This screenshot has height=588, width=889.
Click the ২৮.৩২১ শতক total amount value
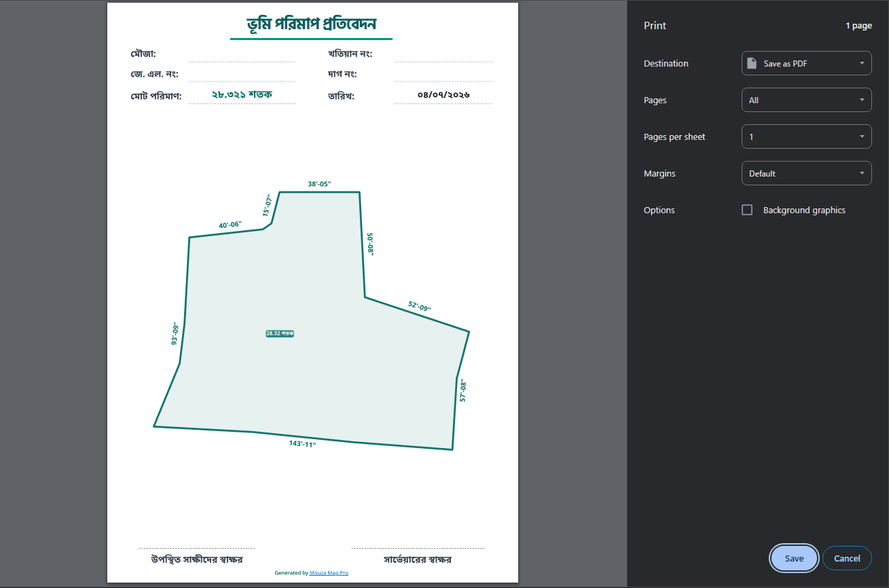[242, 94]
